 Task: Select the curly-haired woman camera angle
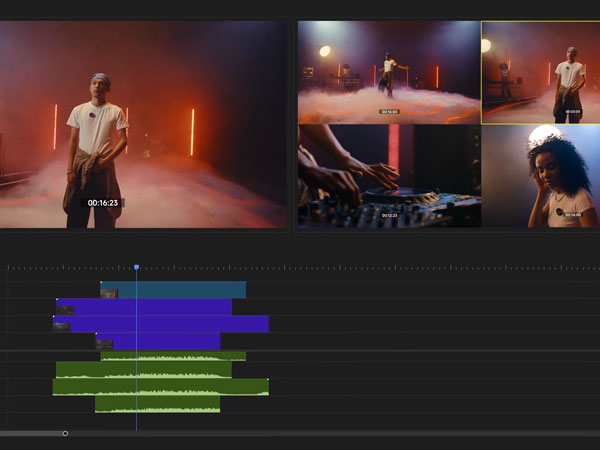click(x=541, y=176)
